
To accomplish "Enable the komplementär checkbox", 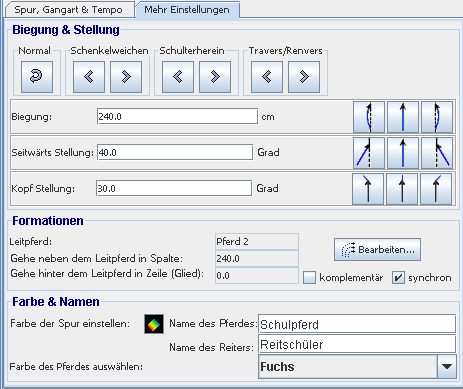I will tap(309, 278).
